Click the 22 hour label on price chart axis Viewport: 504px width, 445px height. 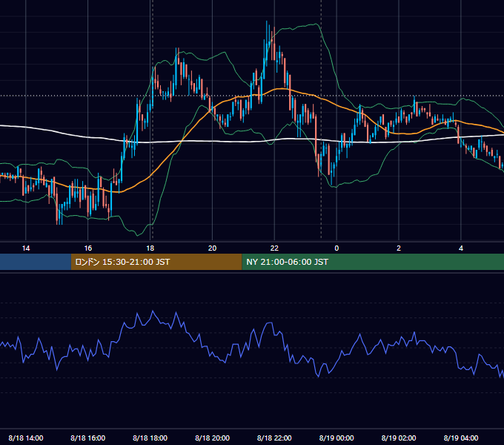(x=274, y=248)
